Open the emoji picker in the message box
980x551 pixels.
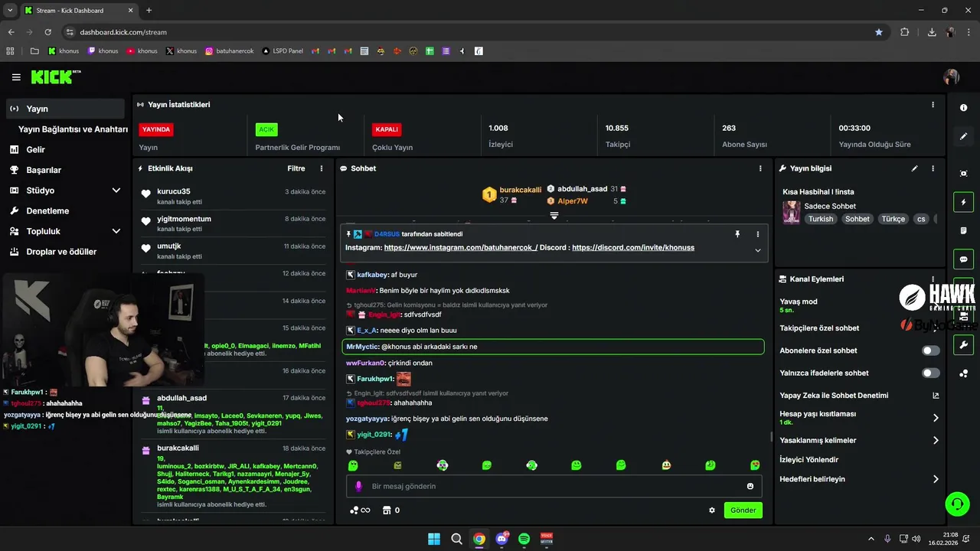tap(750, 486)
